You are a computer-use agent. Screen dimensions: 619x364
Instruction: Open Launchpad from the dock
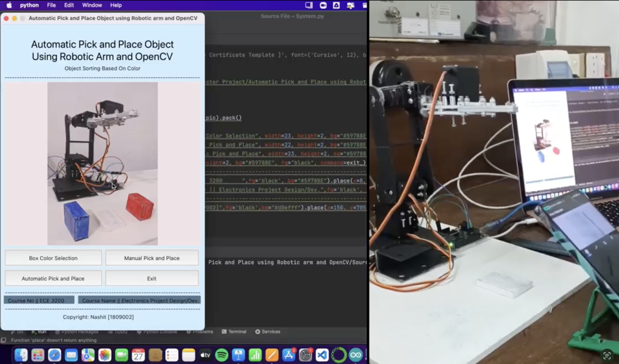[x=38, y=355]
